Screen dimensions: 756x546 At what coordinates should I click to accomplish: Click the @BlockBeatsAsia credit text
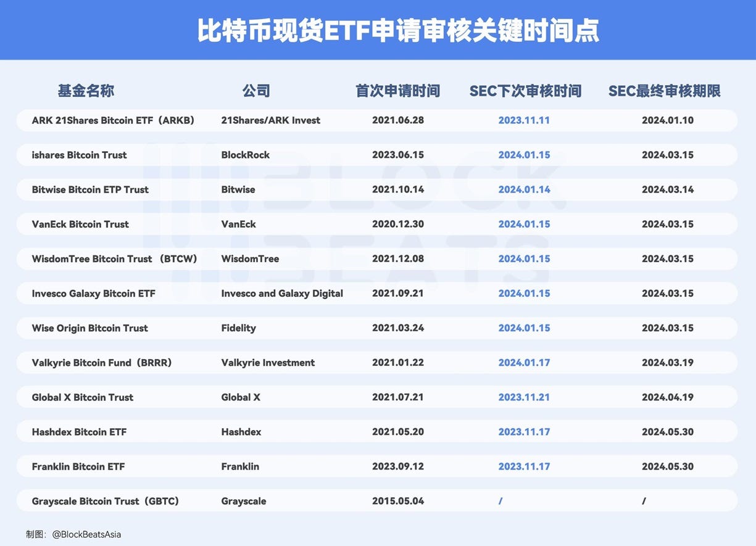tap(86, 534)
